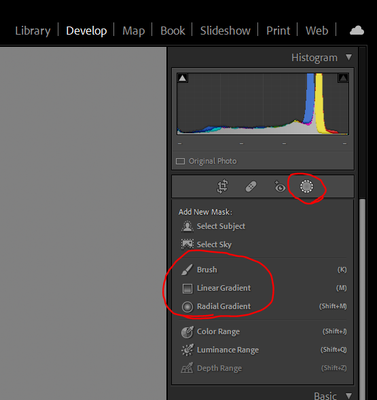Choose the Brush mask icon

click(187, 270)
